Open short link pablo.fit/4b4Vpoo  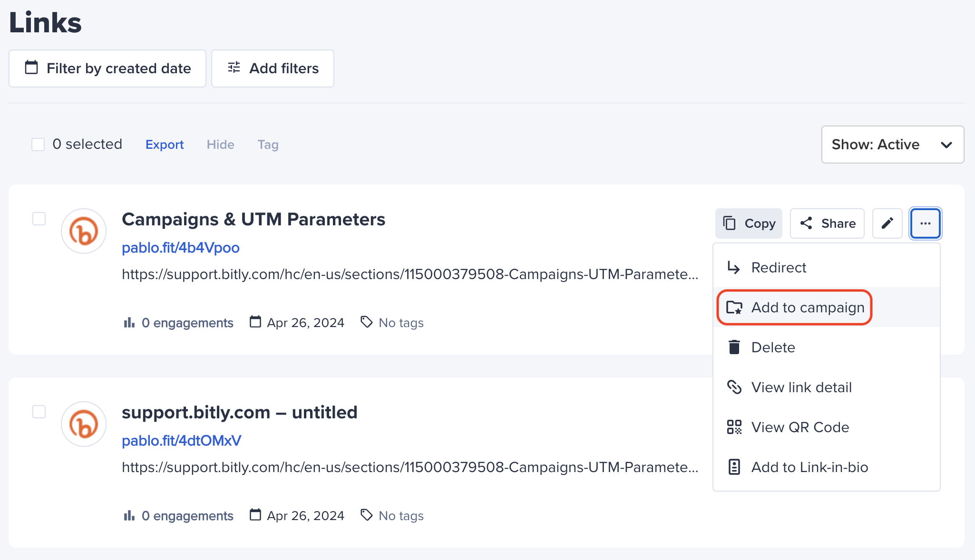[x=181, y=248]
